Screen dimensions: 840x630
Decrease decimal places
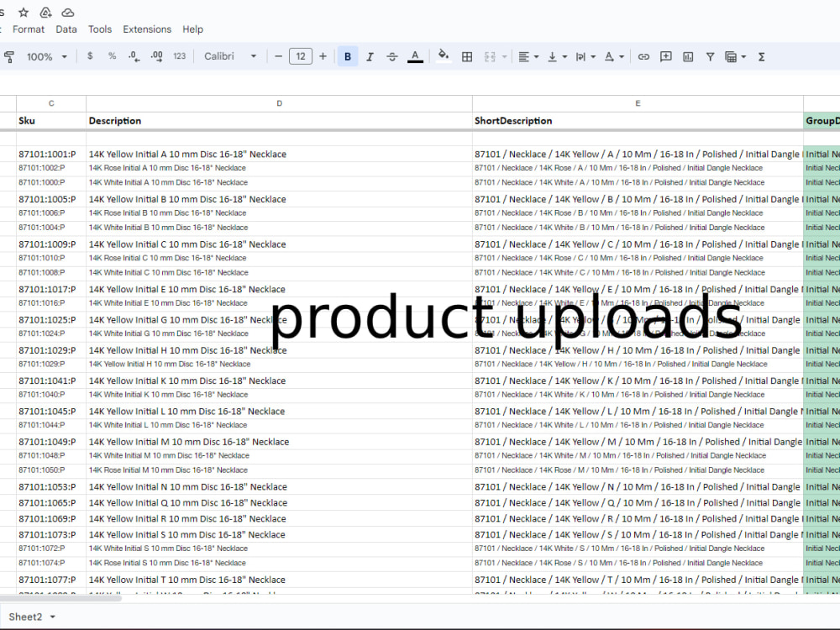(134, 56)
